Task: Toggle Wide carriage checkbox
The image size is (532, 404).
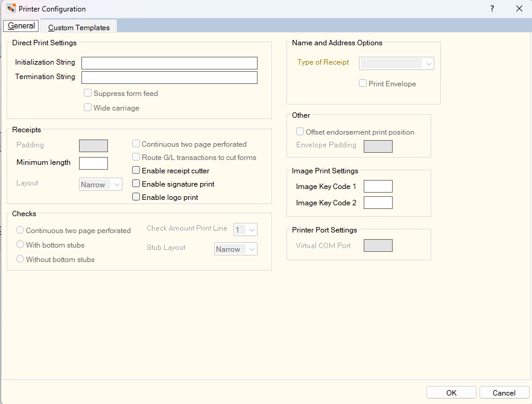Action: click(87, 107)
